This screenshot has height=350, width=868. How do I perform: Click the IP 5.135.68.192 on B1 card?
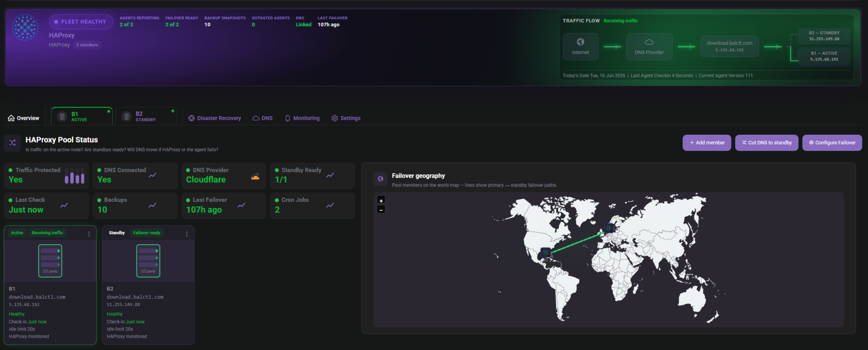tap(24, 305)
